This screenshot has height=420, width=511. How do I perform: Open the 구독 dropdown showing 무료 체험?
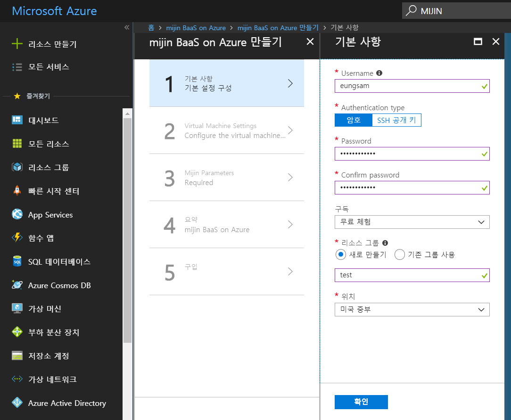coord(412,222)
